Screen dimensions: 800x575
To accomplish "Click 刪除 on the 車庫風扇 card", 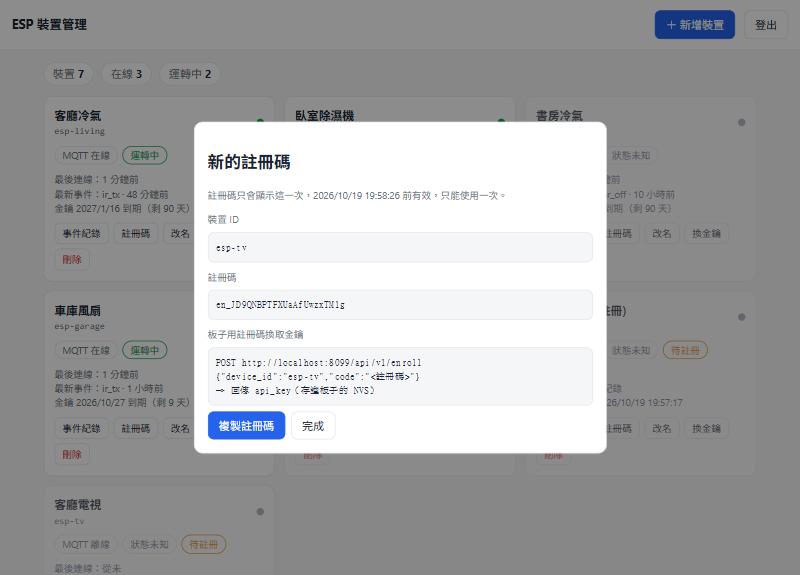I will tap(72, 455).
